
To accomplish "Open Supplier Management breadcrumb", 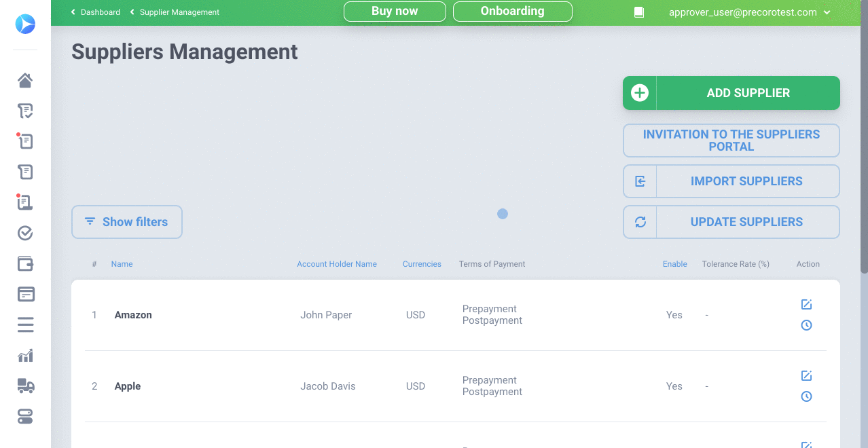I will click(175, 12).
